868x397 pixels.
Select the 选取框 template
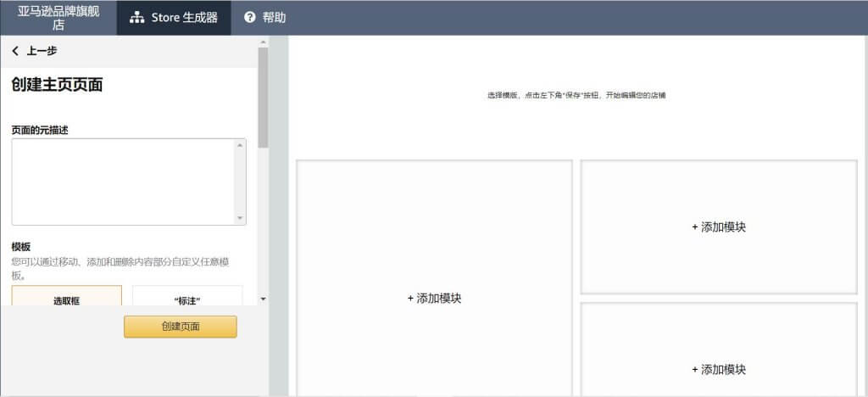click(66, 296)
